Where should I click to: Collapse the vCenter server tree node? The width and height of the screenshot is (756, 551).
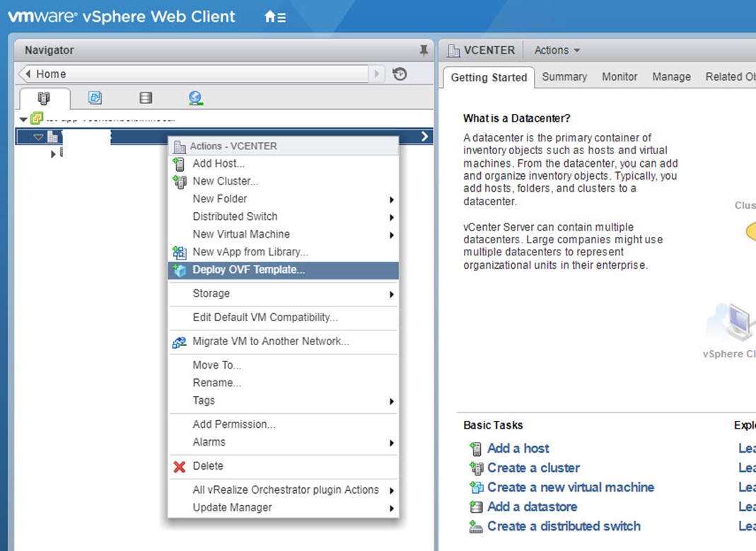(23, 119)
